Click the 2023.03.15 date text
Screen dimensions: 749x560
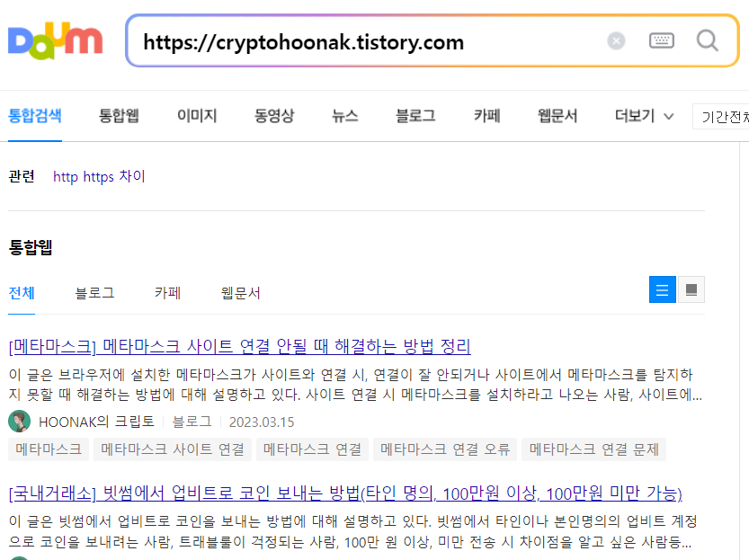coord(262,422)
